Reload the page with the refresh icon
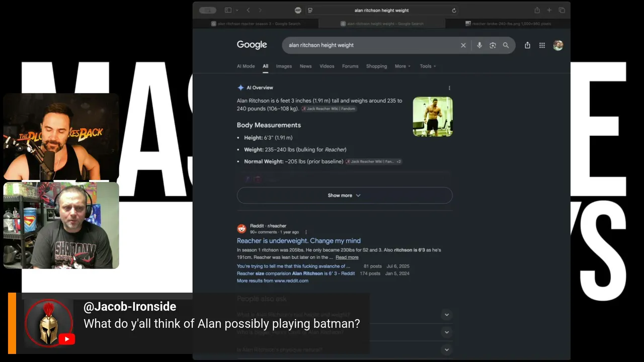The height and width of the screenshot is (362, 644). [x=454, y=10]
